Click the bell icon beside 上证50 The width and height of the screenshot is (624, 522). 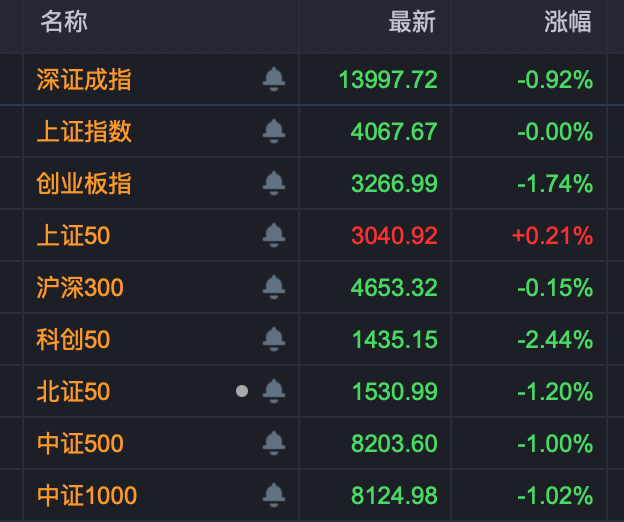click(274, 236)
